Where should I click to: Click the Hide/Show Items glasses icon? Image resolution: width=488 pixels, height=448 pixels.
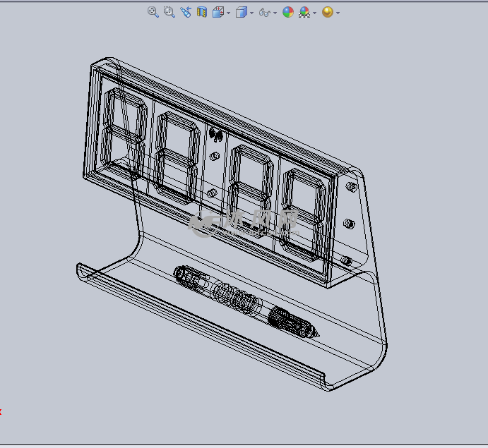tap(264, 12)
